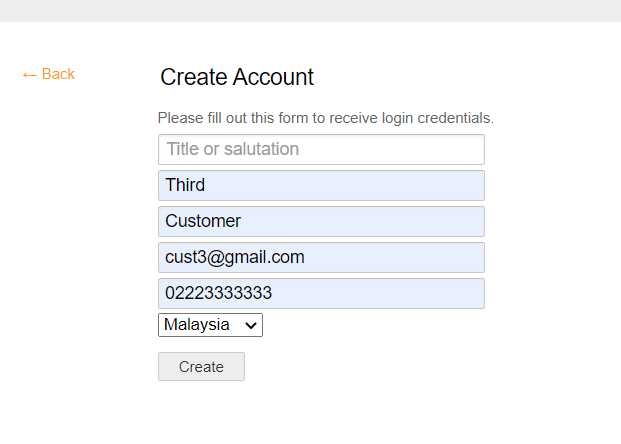Click the left arrow beside Back
Image resolution: width=621 pixels, height=444 pixels.
pos(29,75)
